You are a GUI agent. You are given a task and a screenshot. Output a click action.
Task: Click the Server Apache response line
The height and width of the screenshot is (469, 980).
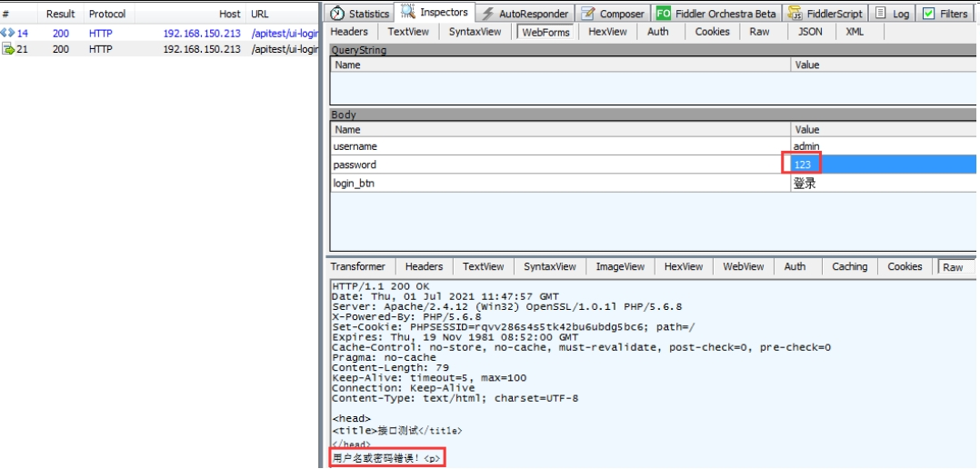(507, 306)
